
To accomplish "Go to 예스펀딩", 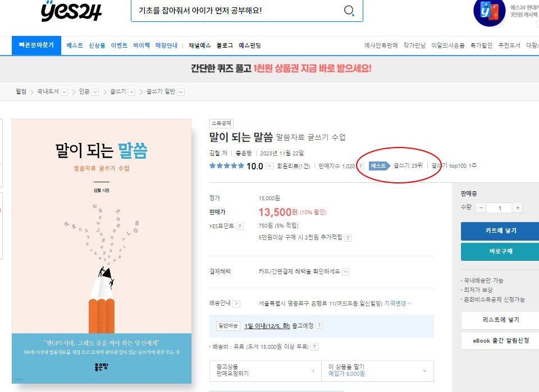I will [250, 45].
